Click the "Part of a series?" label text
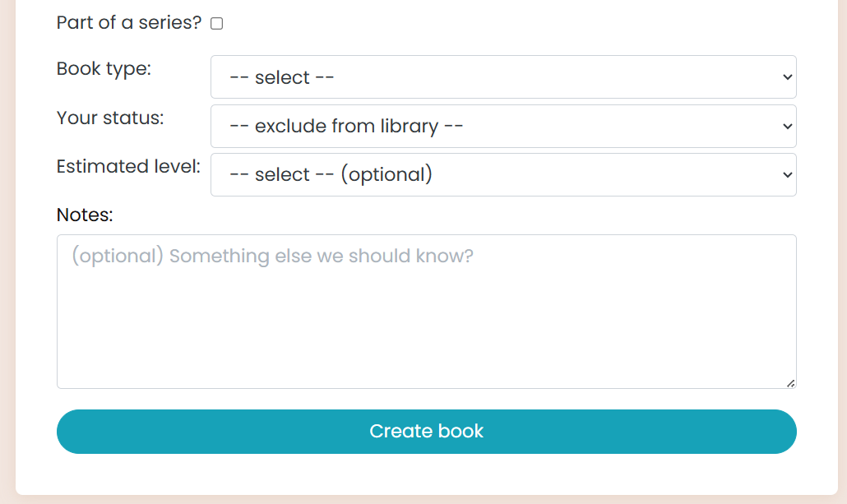 [128, 23]
